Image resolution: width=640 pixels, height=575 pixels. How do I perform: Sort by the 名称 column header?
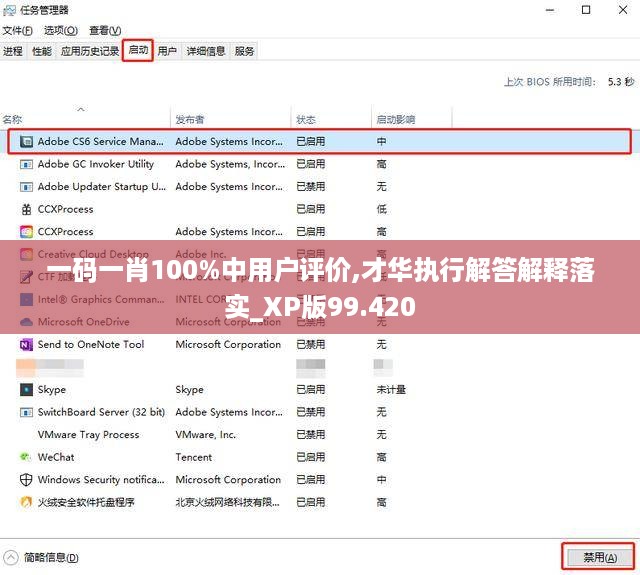point(85,119)
